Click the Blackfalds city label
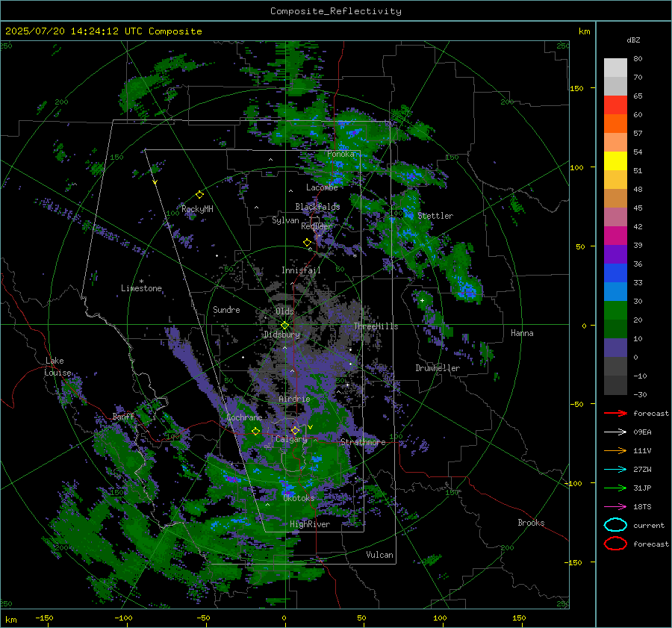This screenshot has width=672, height=628. click(x=317, y=207)
